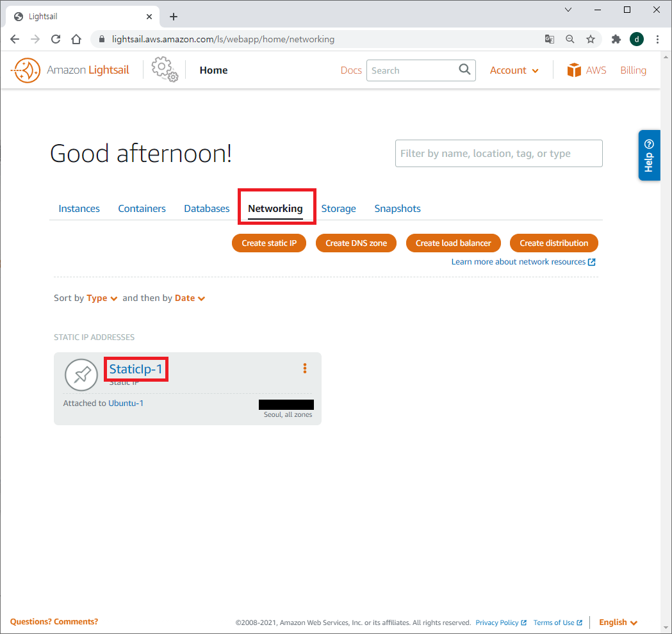Screen dimensions: 672x634
Task: Open the then by Date dropdown
Action: point(190,298)
